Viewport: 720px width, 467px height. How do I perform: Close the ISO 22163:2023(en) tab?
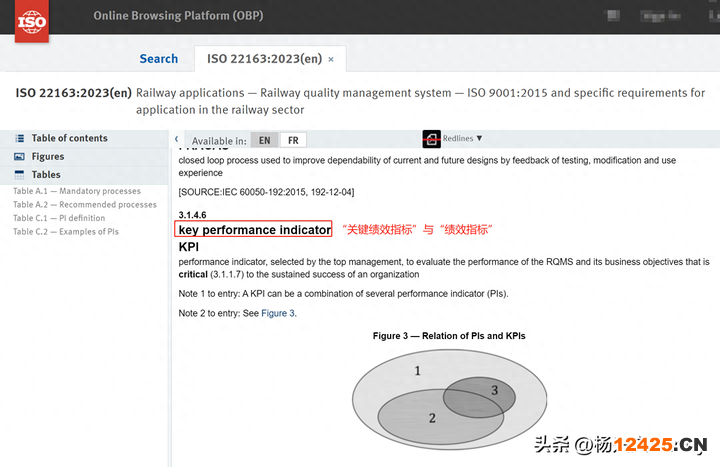point(332,59)
